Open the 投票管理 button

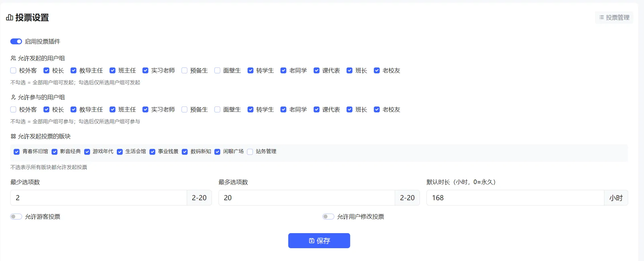tap(614, 17)
